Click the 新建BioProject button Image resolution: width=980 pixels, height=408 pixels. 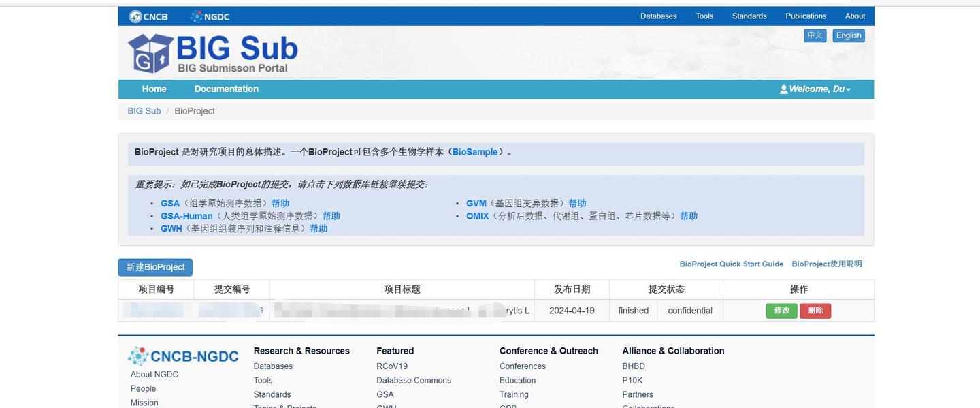tap(155, 267)
